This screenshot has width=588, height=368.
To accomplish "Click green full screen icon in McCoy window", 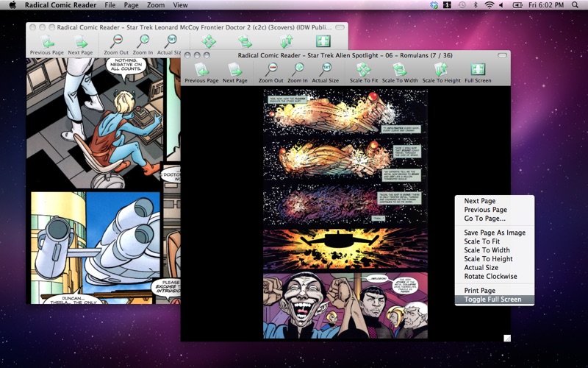I will point(323,41).
